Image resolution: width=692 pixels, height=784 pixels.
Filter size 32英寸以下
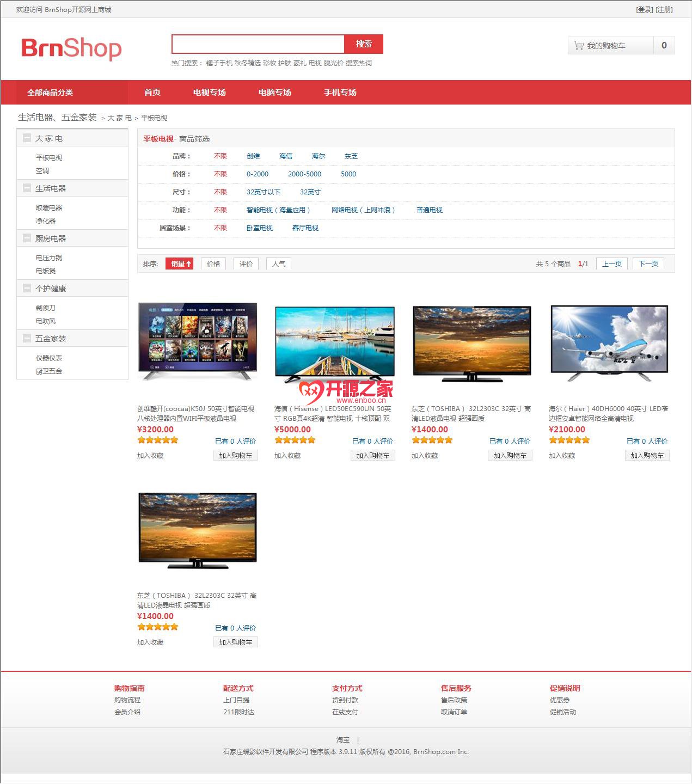pos(264,192)
